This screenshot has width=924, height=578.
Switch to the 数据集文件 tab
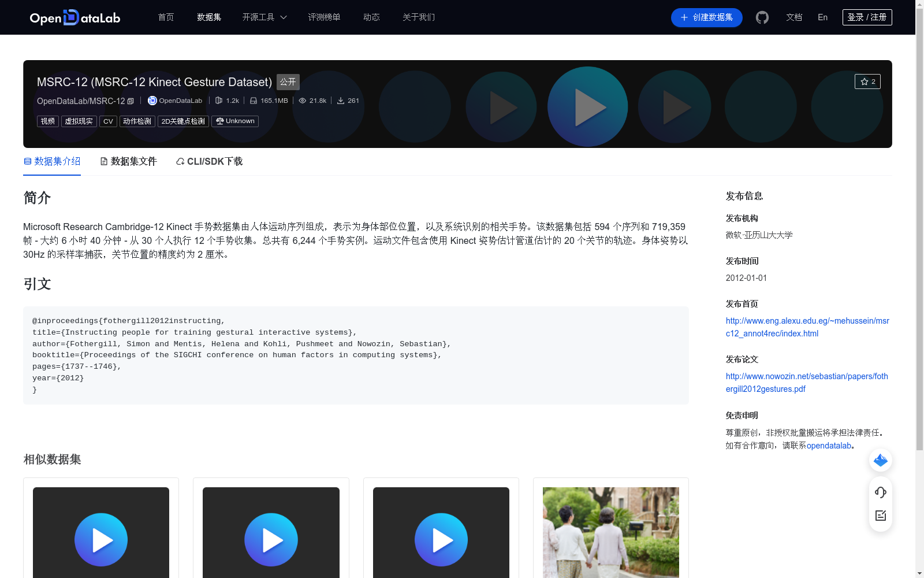point(128,161)
